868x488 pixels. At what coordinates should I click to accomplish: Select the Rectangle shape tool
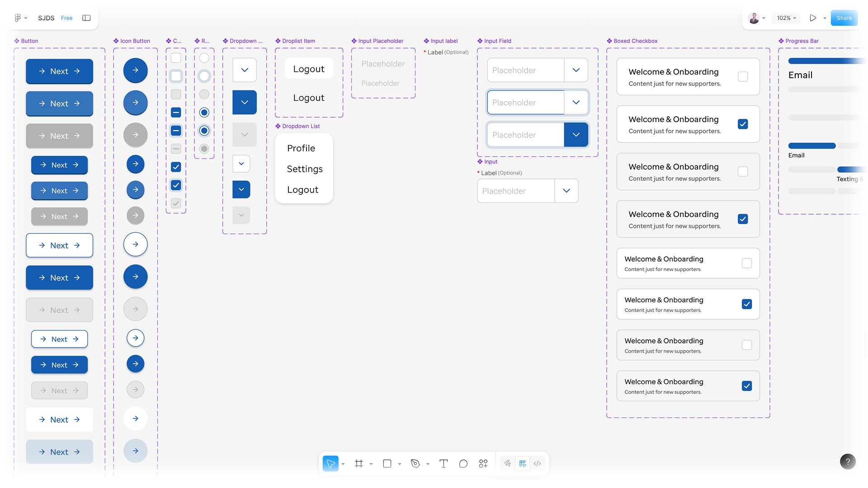[x=387, y=464]
